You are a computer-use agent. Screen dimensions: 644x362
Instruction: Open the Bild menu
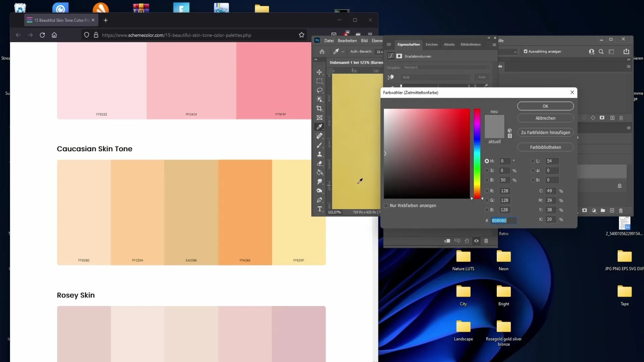coord(364,41)
